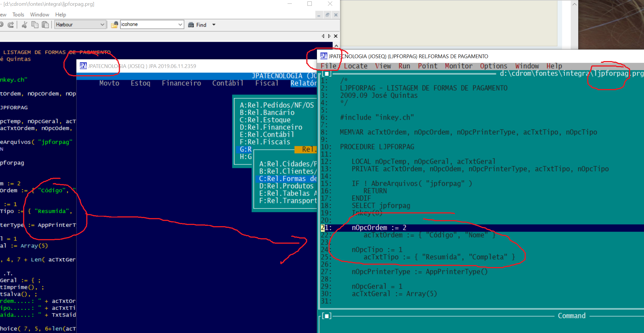
Task: Open the Harbour language dropdown
Action: [x=102, y=25]
